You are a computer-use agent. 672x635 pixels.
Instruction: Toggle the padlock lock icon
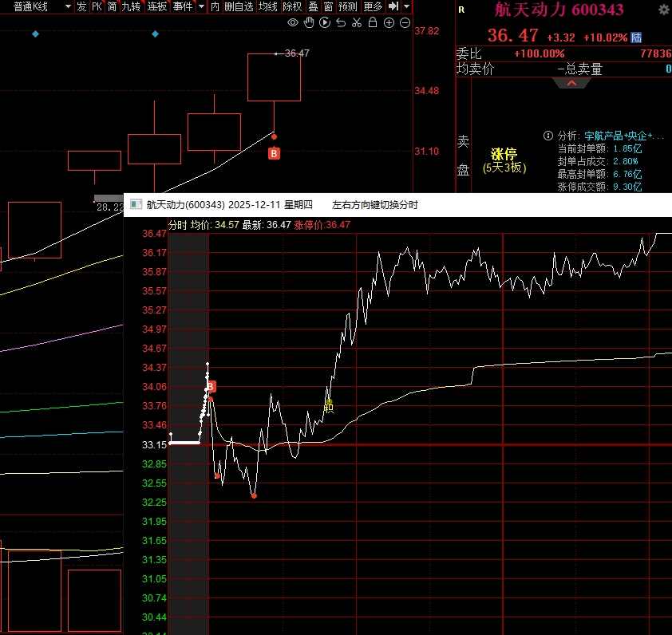point(373,22)
